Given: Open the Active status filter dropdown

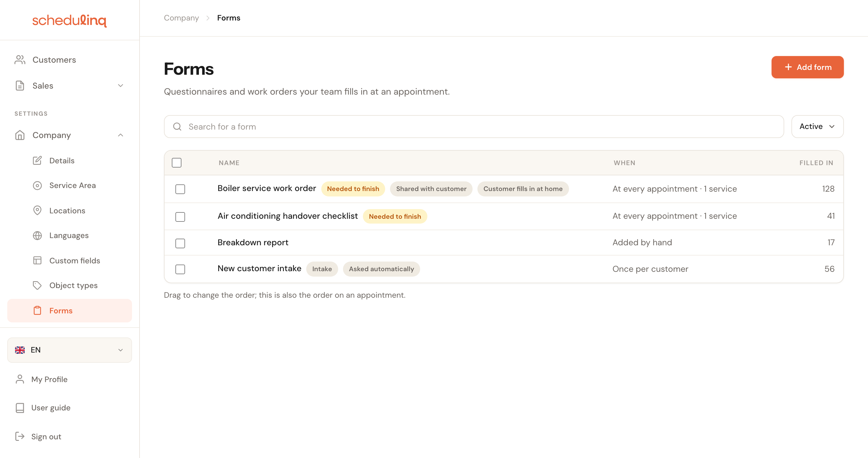Looking at the screenshot, I should [x=817, y=127].
